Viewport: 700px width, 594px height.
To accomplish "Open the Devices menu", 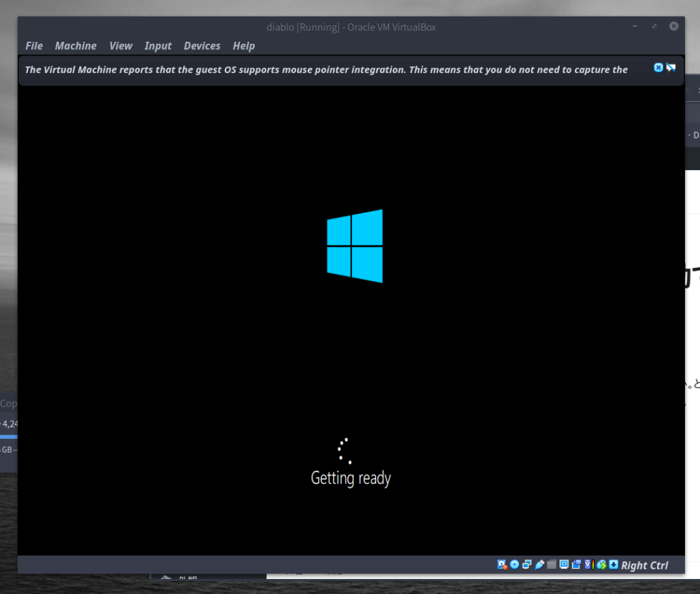I will pyautogui.click(x=202, y=46).
